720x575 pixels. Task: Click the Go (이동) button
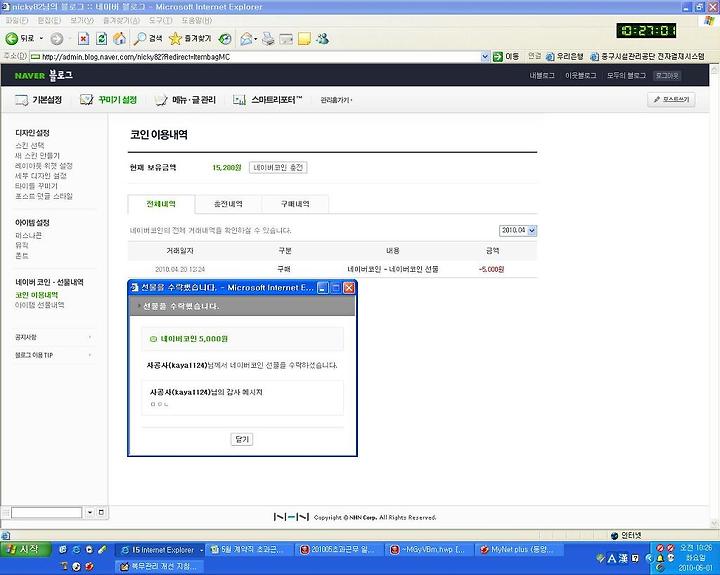click(x=506, y=56)
